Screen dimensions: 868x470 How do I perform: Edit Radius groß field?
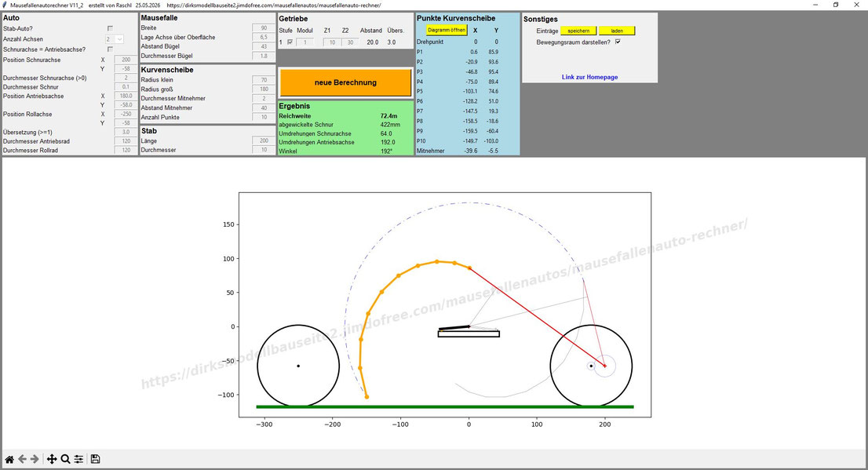click(264, 89)
